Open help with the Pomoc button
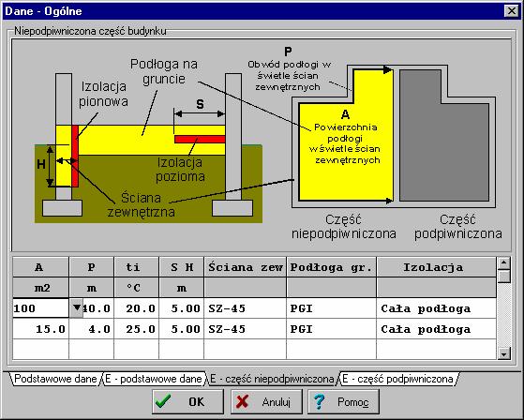The height and width of the screenshot is (420, 524). coord(343,401)
